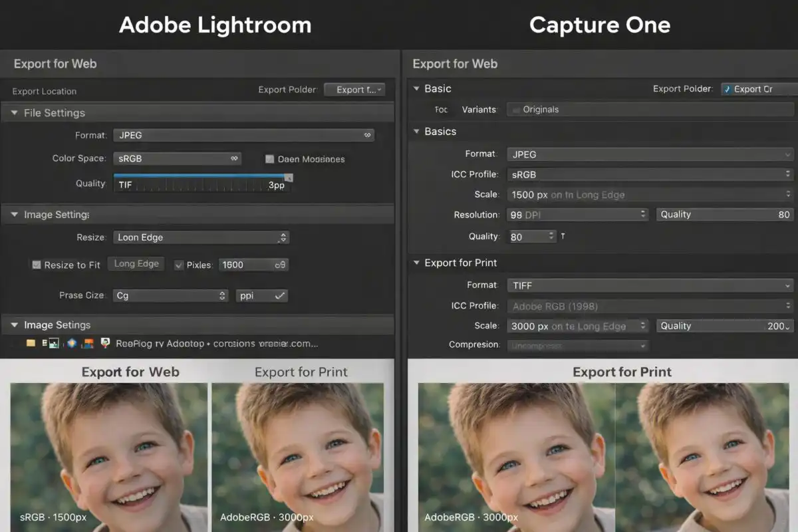The width and height of the screenshot is (798, 532).
Task: Click the music note icon on Capture One Export folder
Action: (x=728, y=89)
